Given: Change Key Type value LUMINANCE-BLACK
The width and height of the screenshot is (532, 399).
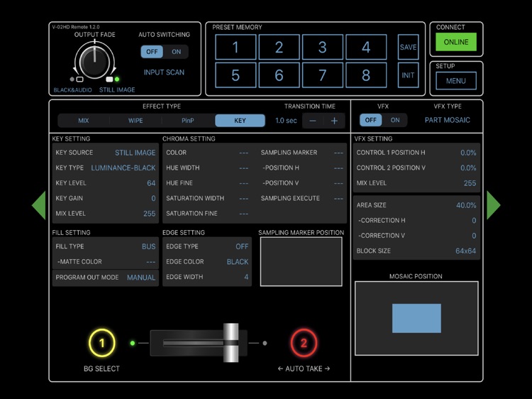Looking at the screenshot, I should [x=123, y=168].
